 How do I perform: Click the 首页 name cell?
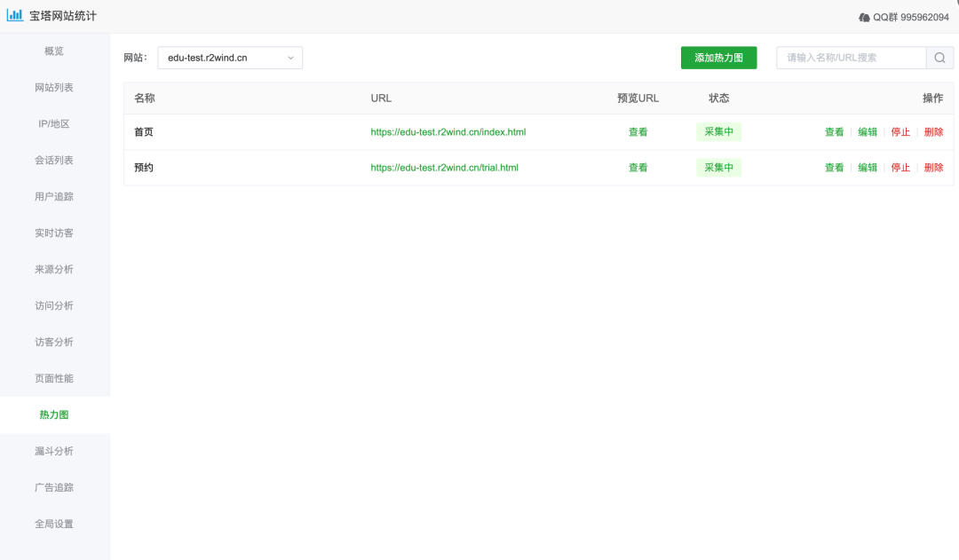pyautogui.click(x=144, y=132)
